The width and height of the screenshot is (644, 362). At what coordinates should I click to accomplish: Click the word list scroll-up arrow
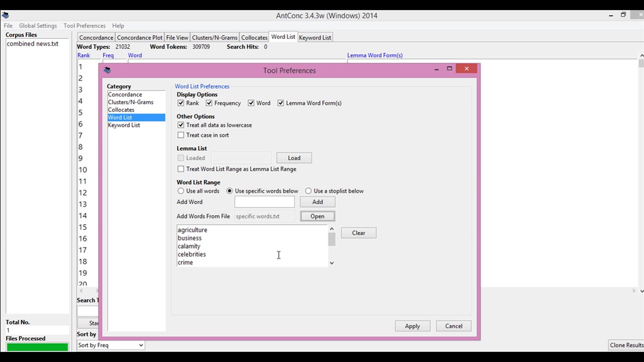point(332,229)
